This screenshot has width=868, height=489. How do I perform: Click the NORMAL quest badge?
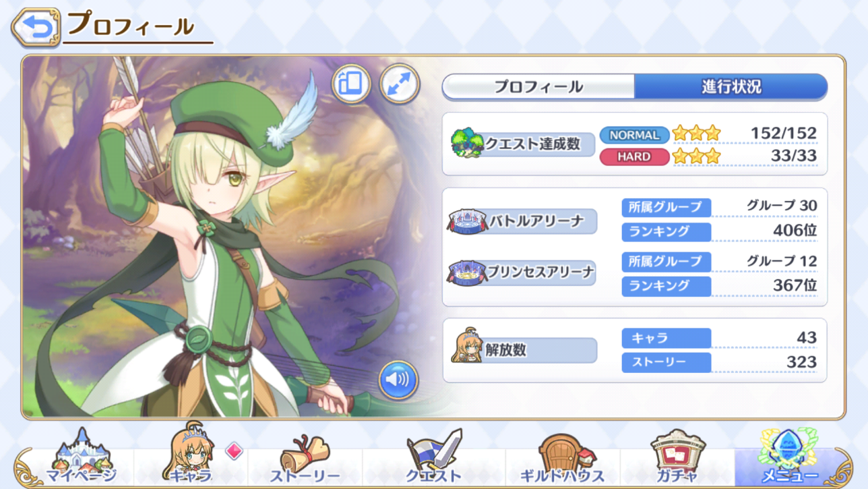tap(634, 135)
